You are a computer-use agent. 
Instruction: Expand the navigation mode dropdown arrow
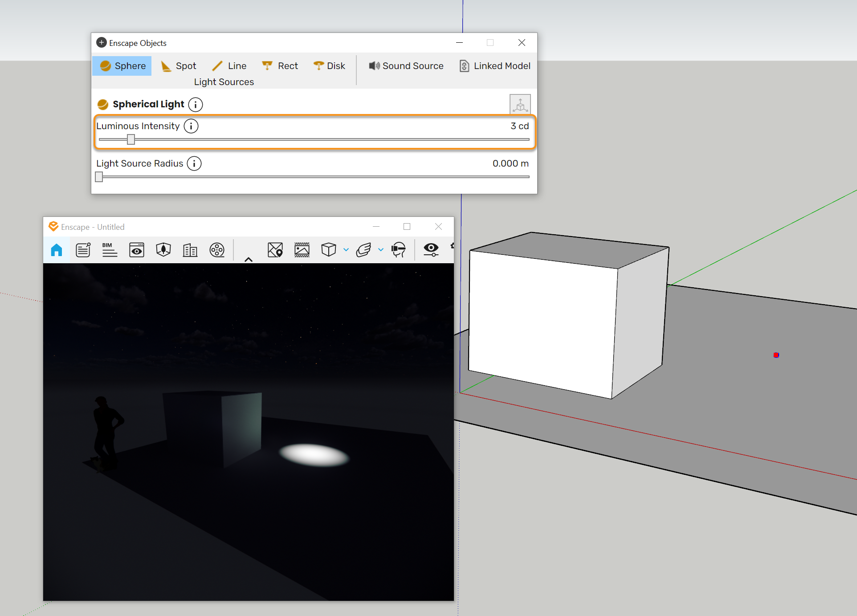(381, 250)
